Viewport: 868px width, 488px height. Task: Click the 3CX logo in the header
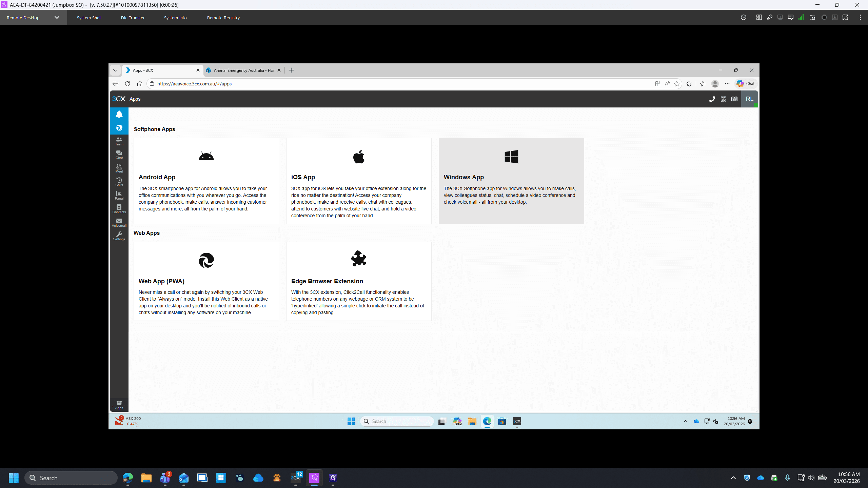pyautogui.click(x=119, y=99)
